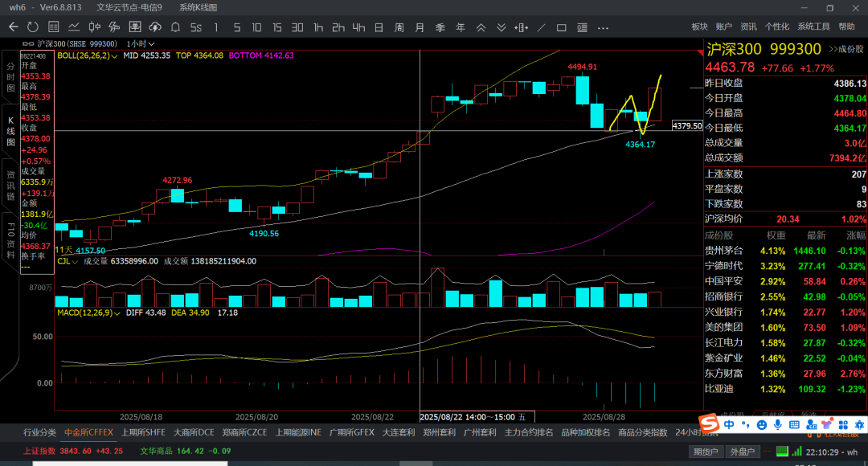Open the 系统工具 menu
868x466 pixels.
pyautogui.click(x=813, y=27)
